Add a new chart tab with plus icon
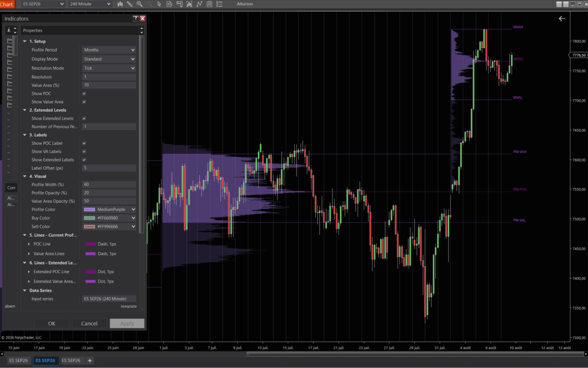 point(90,361)
